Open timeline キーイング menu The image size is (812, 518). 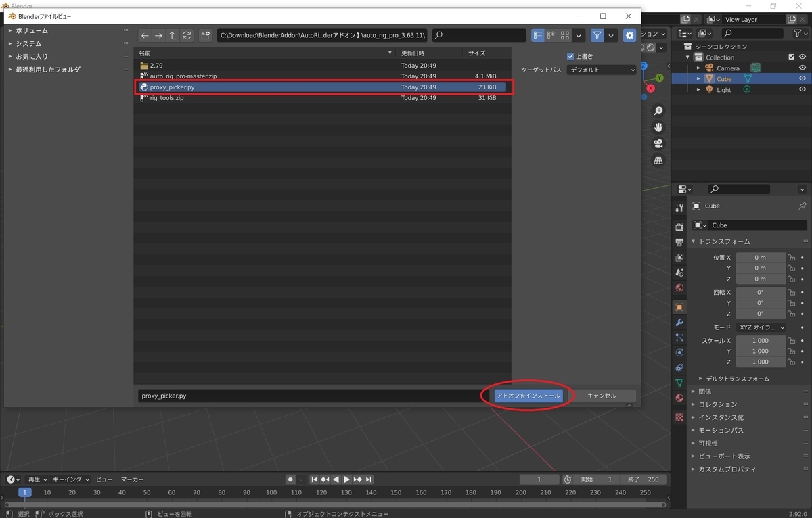[x=71, y=479]
